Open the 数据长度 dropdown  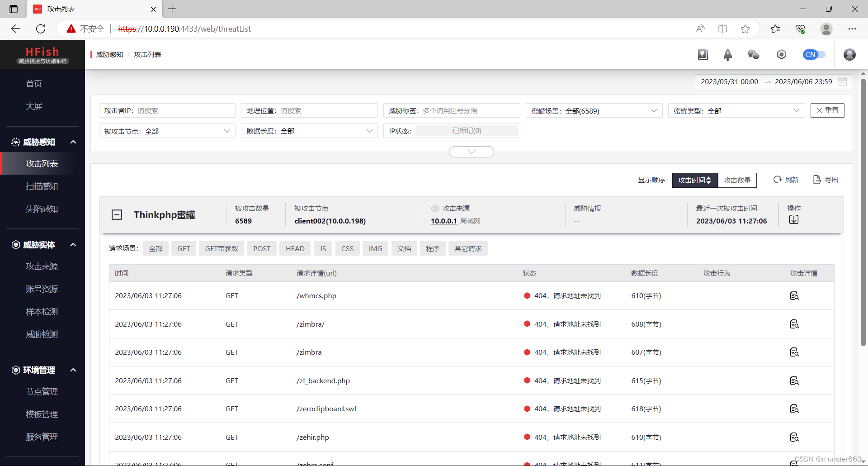(x=309, y=131)
